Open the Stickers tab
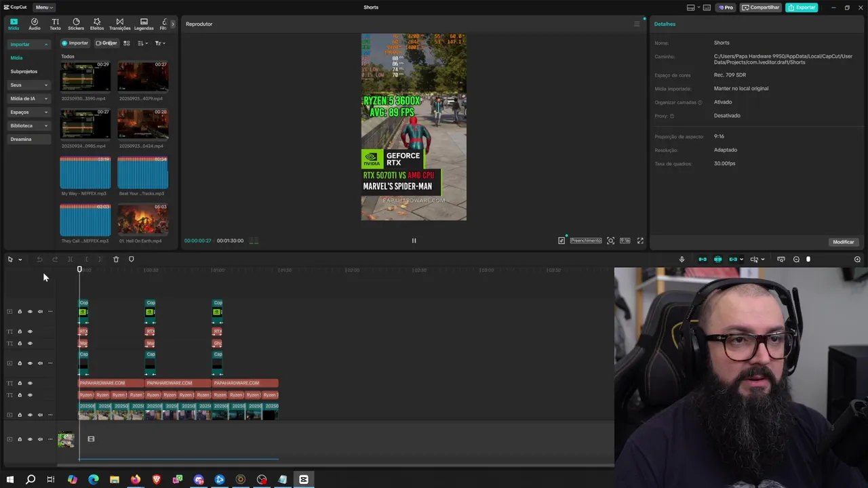Image resolution: width=868 pixels, height=488 pixels. 76,24
